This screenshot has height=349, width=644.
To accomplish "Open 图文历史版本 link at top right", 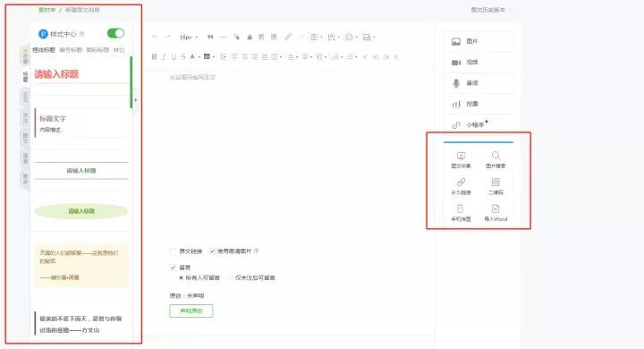I will [x=488, y=10].
